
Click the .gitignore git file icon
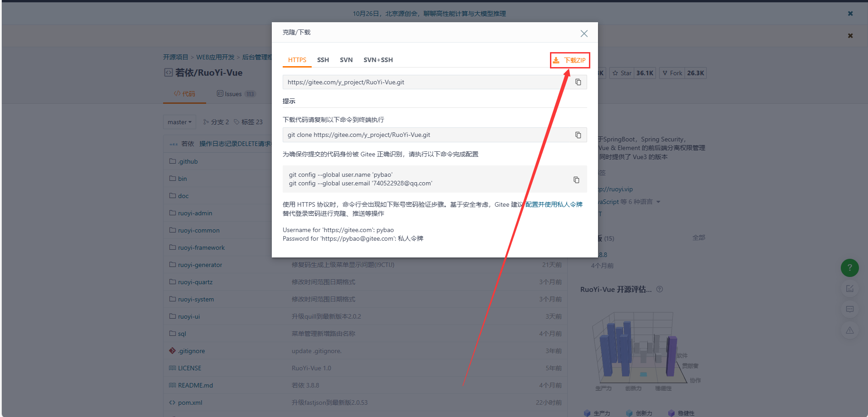point(172,350)
